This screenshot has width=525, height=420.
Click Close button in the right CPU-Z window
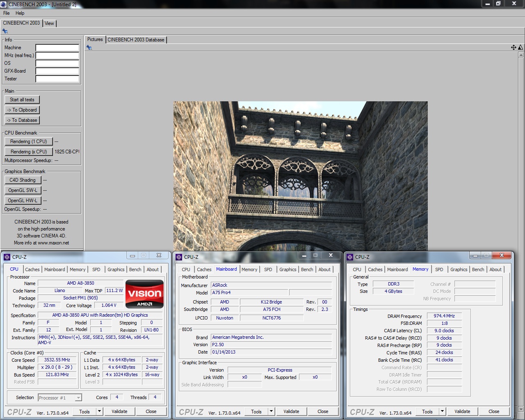(494, 411)
